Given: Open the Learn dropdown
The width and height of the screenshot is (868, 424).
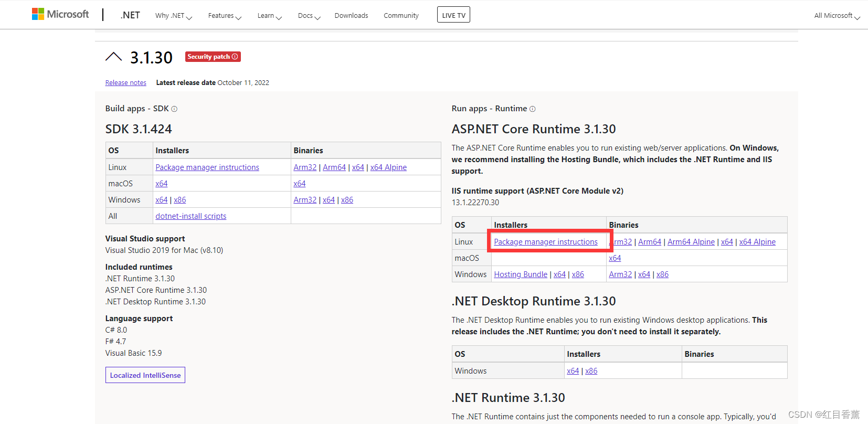Looking at the screenshot, I should point(270,16).
